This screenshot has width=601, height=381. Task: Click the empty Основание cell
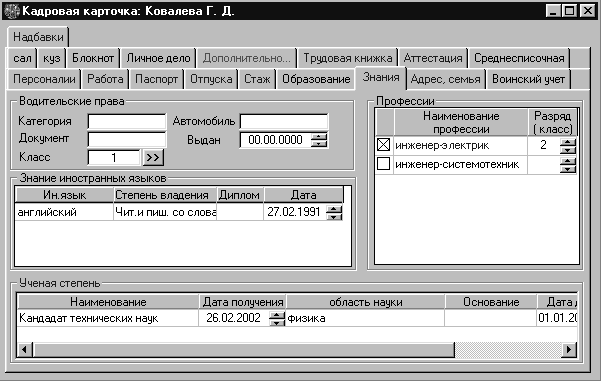[x=491, y=318]
